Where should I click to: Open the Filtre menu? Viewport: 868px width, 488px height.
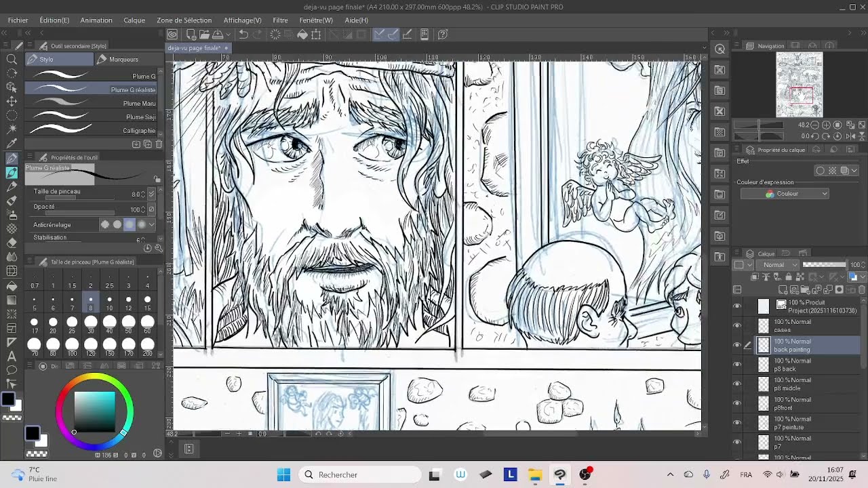[x=280, y=20]
